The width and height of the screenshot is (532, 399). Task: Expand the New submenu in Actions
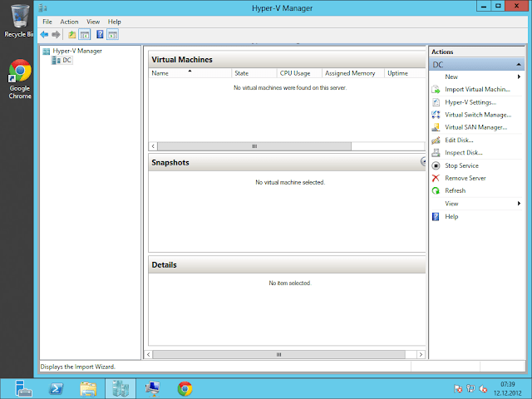451,76
